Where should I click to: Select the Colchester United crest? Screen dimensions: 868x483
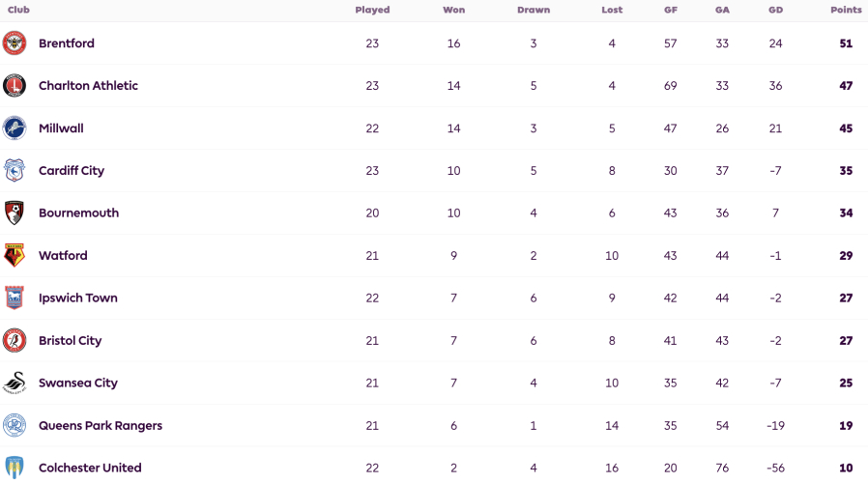coord(14,468)
